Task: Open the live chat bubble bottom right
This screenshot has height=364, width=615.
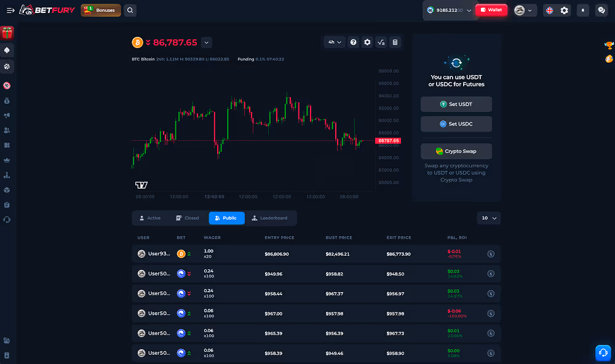Action: coord(601,352)
